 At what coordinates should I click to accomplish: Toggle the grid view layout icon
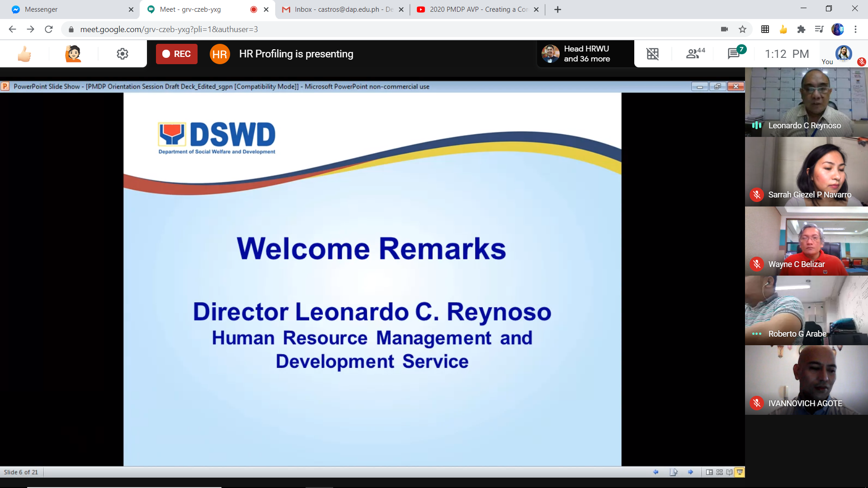pos(652,54)
